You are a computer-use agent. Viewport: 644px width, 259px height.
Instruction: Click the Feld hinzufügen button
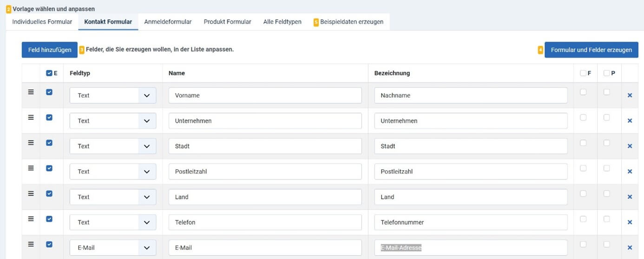coord(50,50)
